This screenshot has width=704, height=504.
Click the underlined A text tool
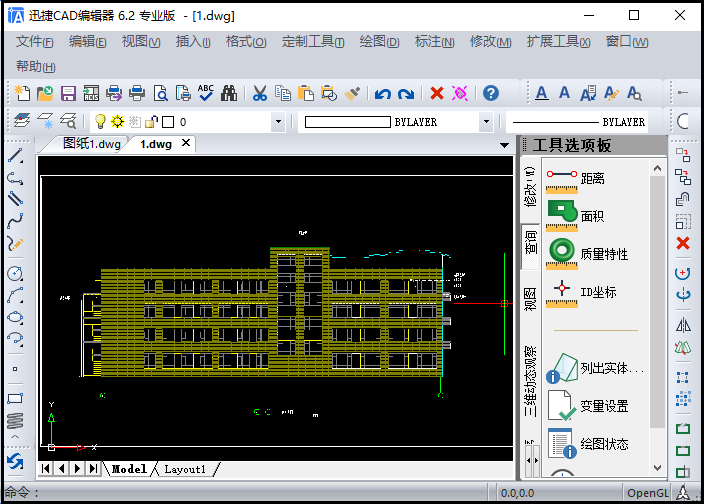[542, 93]
